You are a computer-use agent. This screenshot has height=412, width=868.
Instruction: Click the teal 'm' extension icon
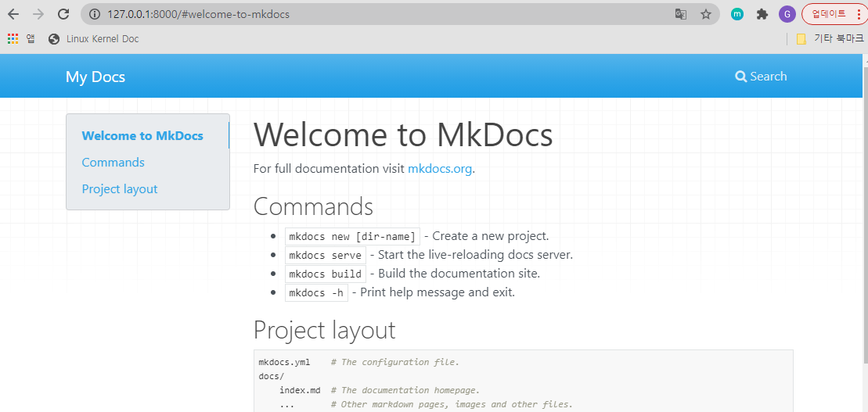tap(737, 14)
